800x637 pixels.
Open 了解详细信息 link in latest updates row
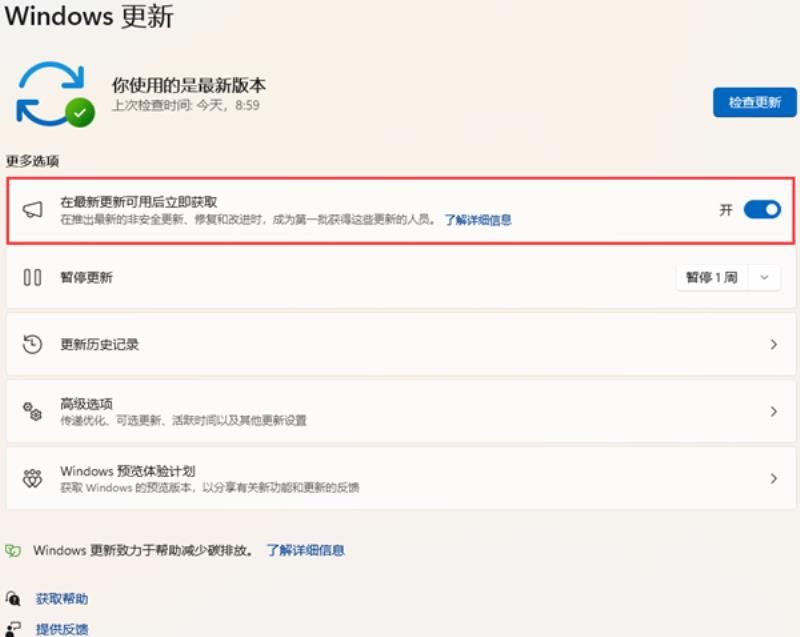pos(478,220)
